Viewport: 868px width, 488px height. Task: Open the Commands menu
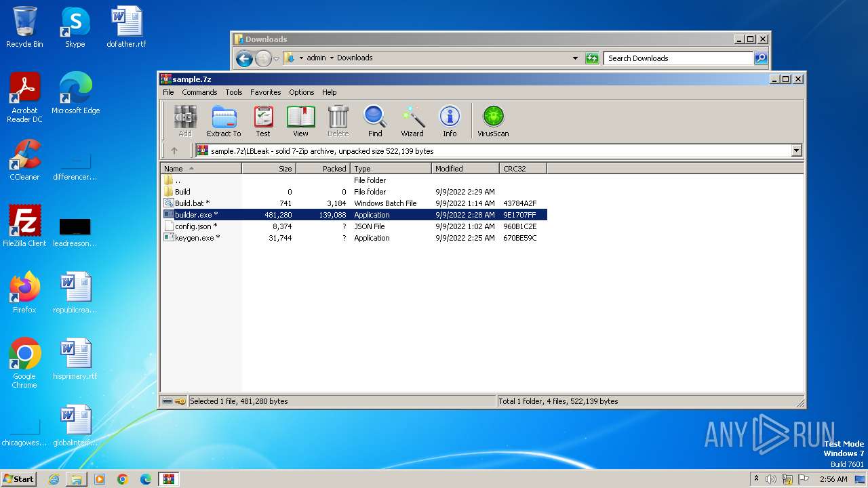click(199, 92)
